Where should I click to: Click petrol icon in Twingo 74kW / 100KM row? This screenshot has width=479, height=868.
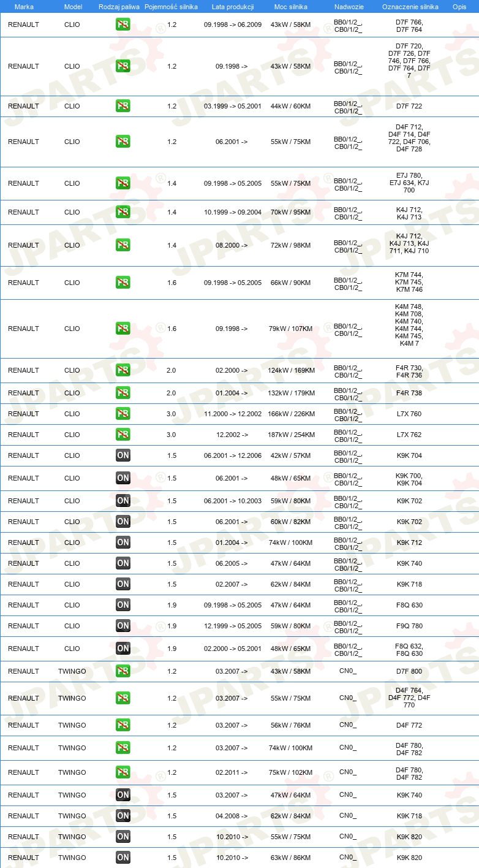(123, 748)
